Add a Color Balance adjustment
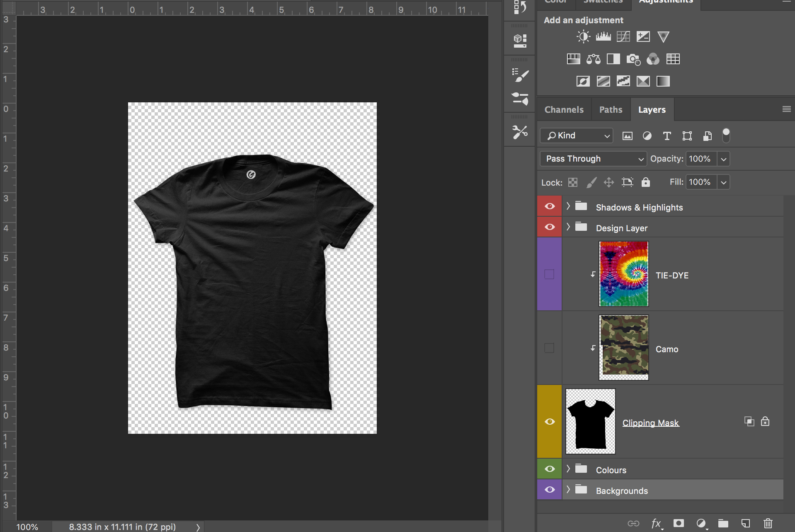The width and height of the screenshot is (795, 532). [x=593, y=59]
